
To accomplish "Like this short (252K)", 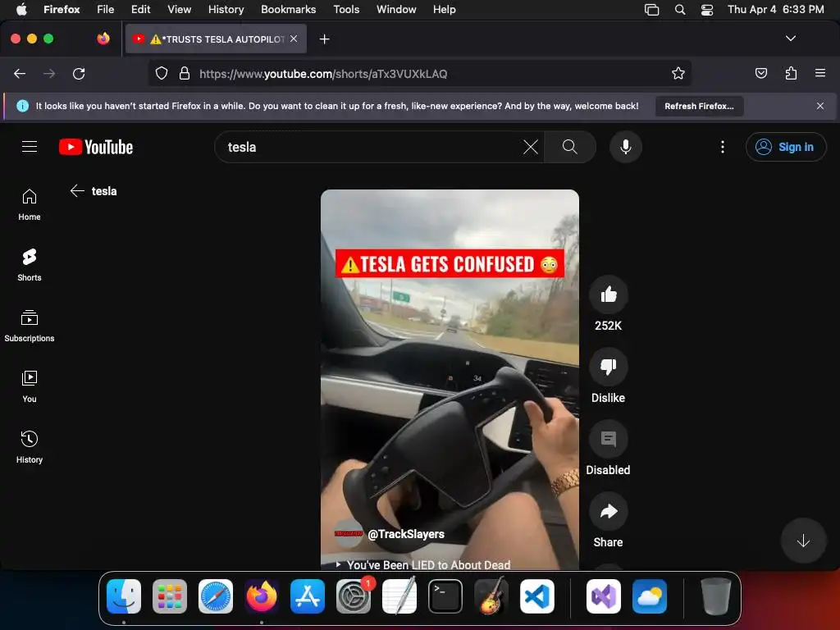I will (608, 294).
